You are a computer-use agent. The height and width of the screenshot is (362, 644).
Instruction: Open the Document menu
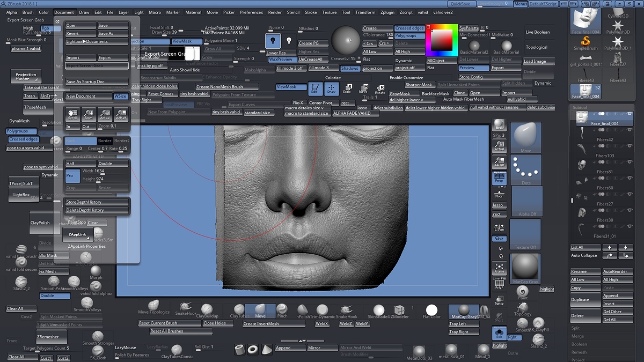(x=64, y=12)
